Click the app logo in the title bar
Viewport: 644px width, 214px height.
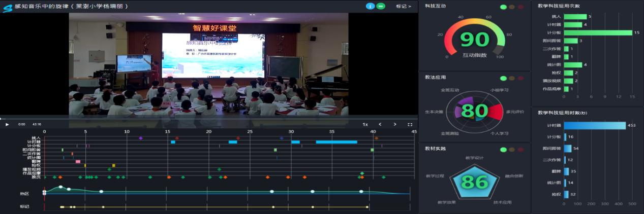tap(8, 6)
